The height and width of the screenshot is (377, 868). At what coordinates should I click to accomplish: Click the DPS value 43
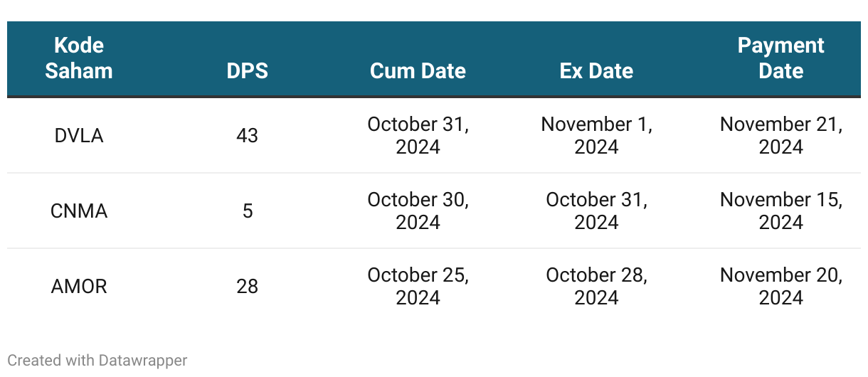tap(248, 135)
